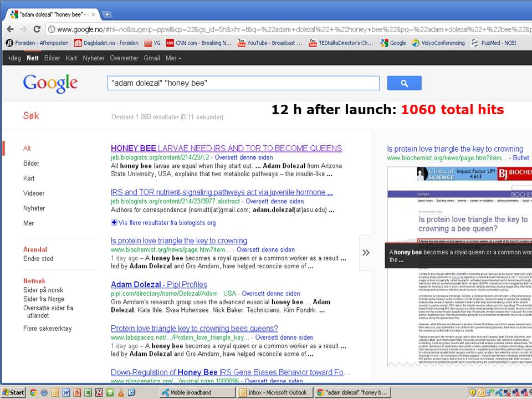This screenshot has height=399, width=532.
Task: Click the Windows Start button
Action: 13,392
